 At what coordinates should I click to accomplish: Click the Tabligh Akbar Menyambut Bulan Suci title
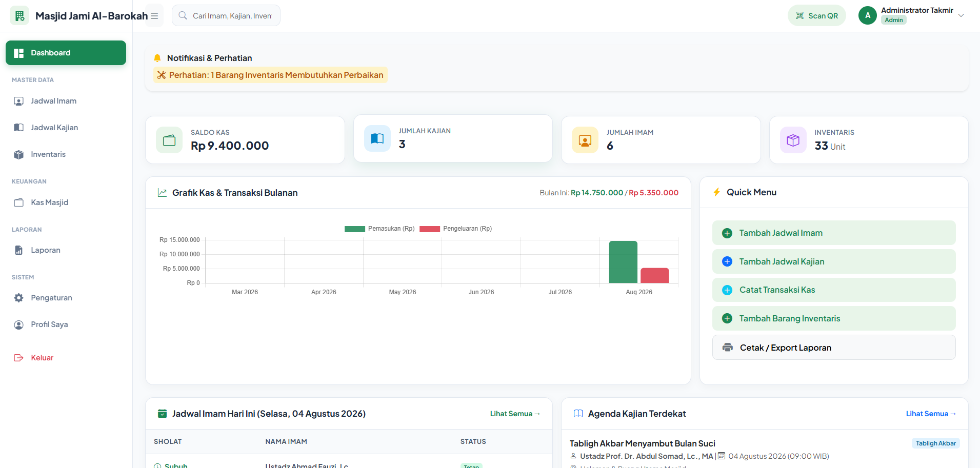coord(642,443)
